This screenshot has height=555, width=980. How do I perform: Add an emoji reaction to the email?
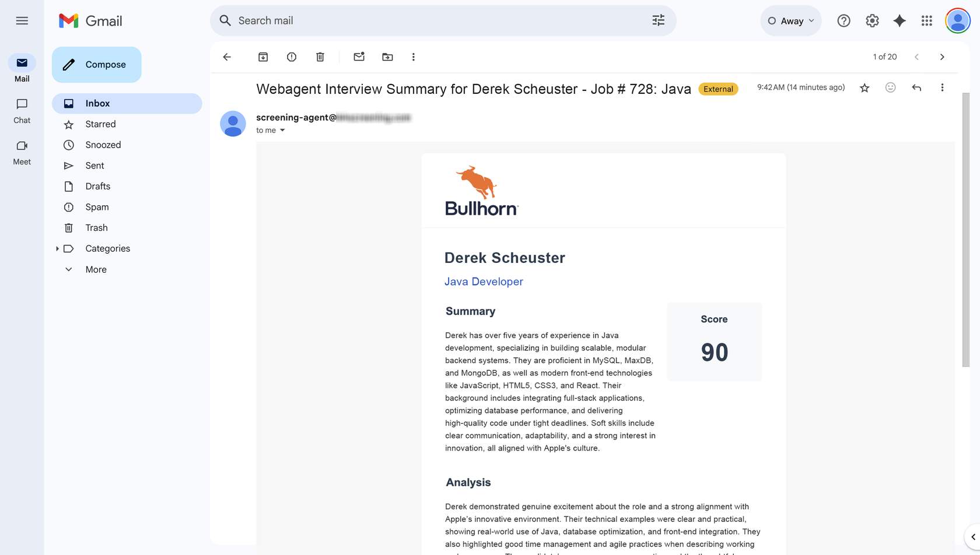(890, 88)
